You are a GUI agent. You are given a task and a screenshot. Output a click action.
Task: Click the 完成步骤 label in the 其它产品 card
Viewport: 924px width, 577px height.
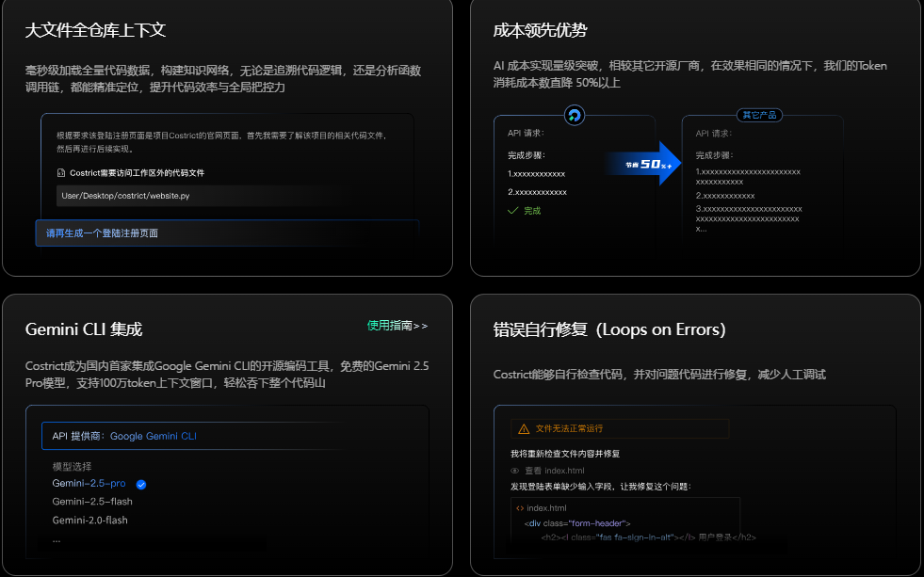click(x=714, y=155)
